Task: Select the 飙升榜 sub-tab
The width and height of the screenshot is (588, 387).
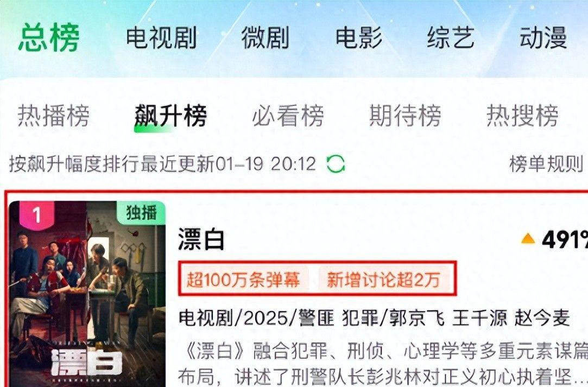Action: pos(170,116)
